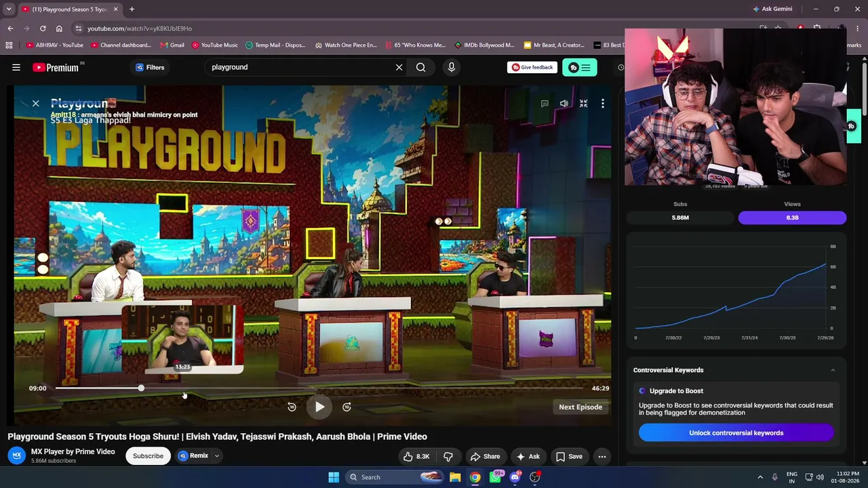
Task: Dislike the video
Action: 448,456
